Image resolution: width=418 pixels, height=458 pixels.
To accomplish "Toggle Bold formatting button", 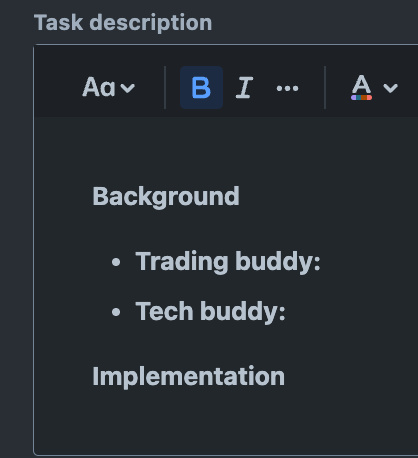I will coord(201,88).
